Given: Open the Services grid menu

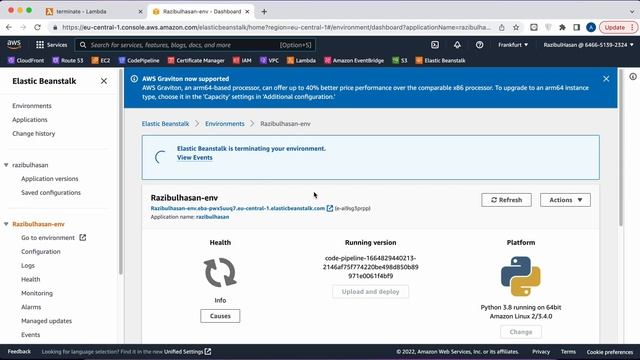Looking at the screenshot, I should click(x=51, y=45).
